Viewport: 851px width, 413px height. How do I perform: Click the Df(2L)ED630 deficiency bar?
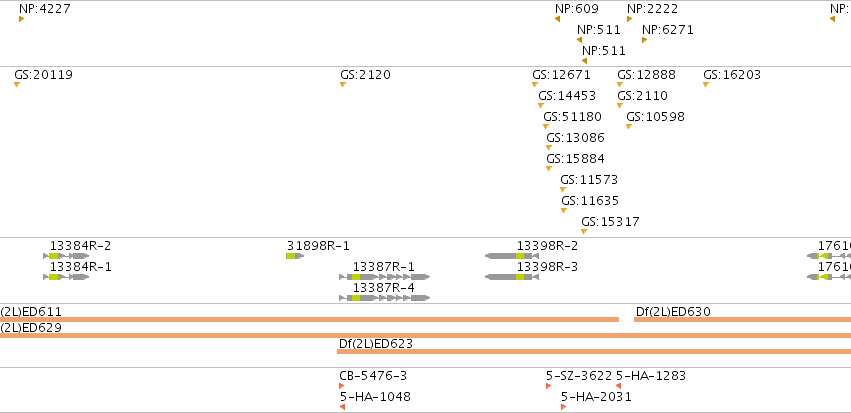pyautogui.click(x=742, y=320)
